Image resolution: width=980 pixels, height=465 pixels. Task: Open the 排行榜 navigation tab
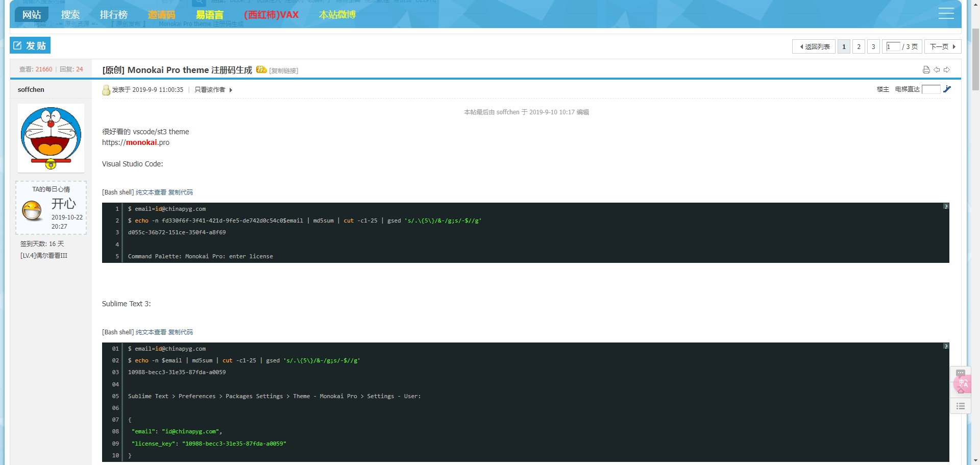click(x=113, y=15)
